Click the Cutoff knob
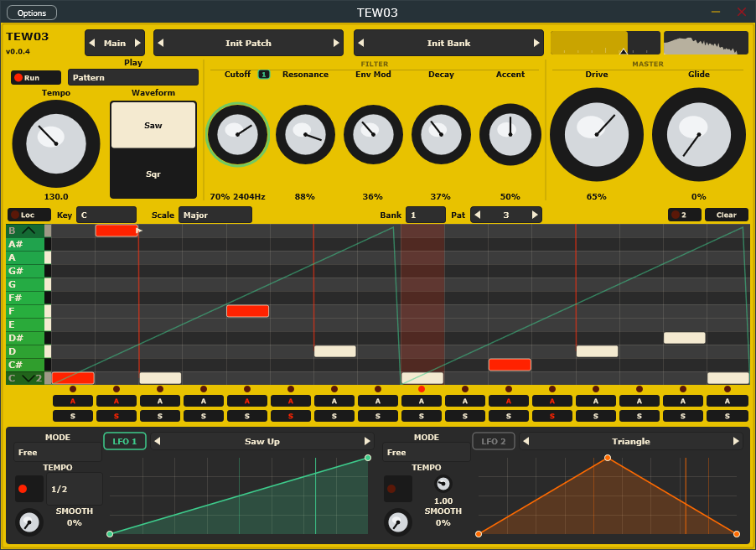Screen dimensions: 756x550 point(237,134)
